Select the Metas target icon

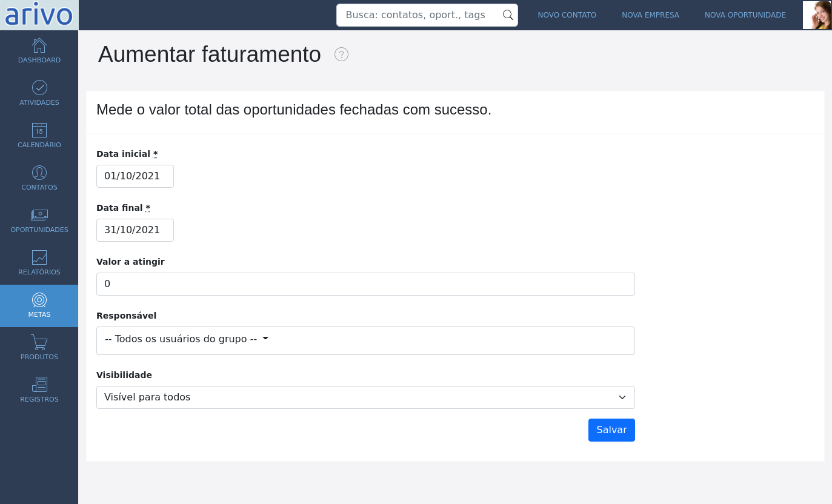[x=39, y=300]
